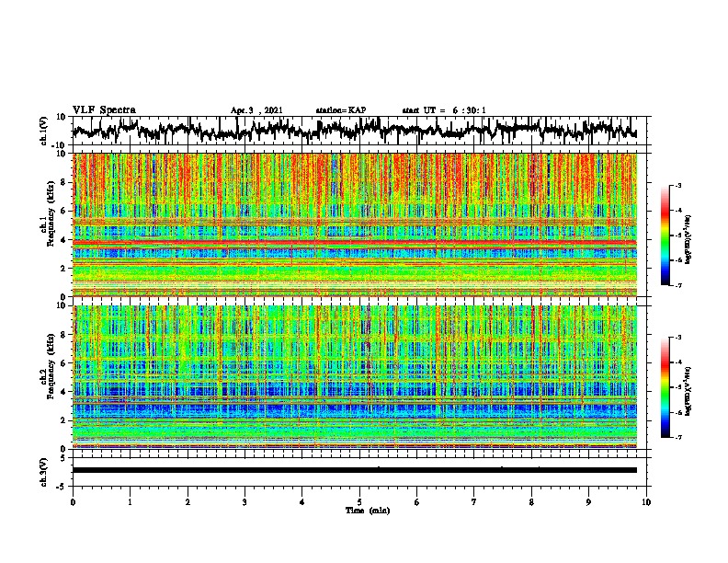This screenshot has height=563, width=728.
Task: Click the "-7" tick on lower colorbar
Action: [x=677, y=438]
